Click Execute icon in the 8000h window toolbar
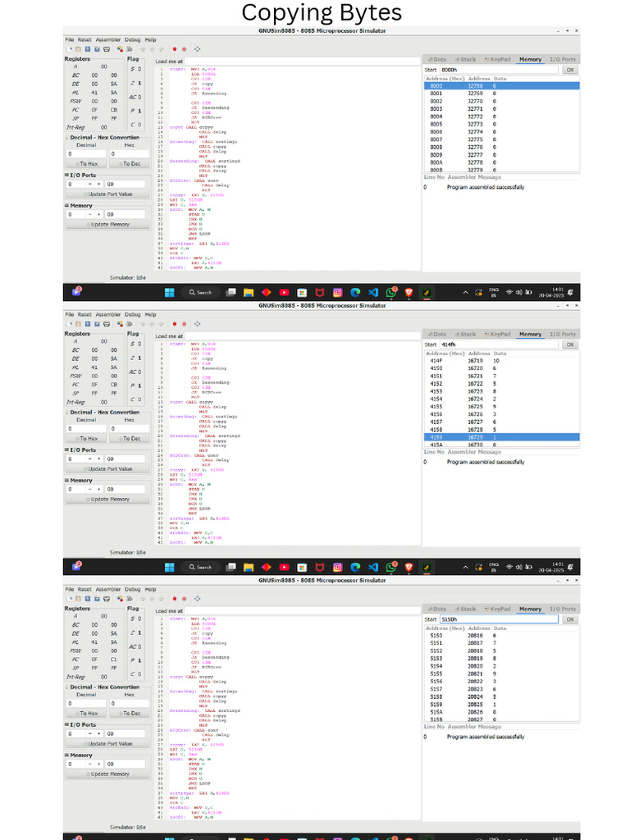Image resolution: width=630 pixels, height=840 pixels. click(x=129, y=49)
